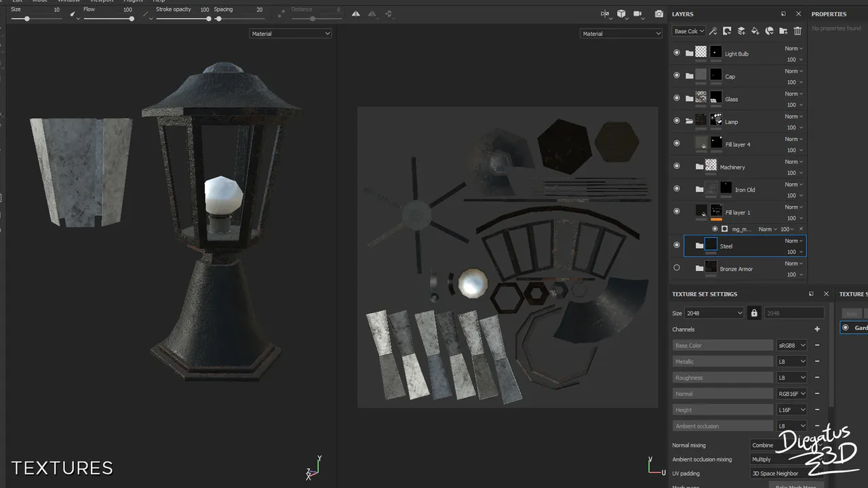The width and height of the screenshot is (868, 488).
Task: Open the Light Bulb Norm blend mode dropdown
Action: pyautogui.click(x=793, y=48)
